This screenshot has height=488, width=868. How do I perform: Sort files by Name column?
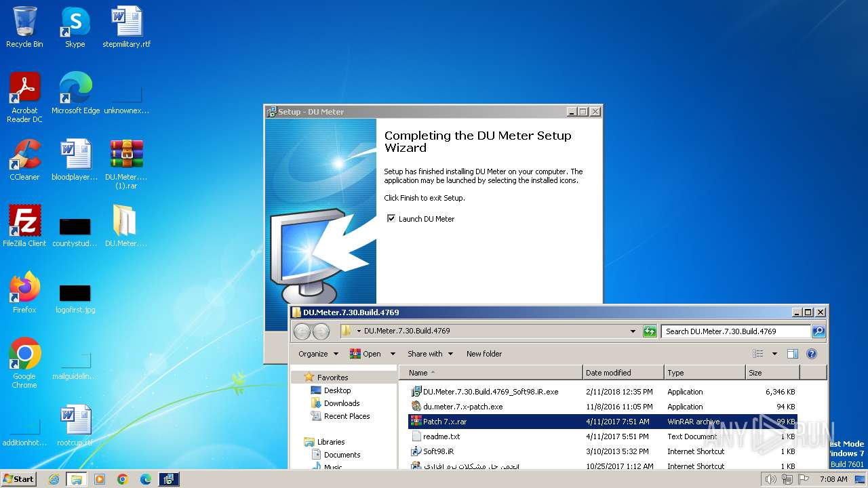tap(491, 373)
